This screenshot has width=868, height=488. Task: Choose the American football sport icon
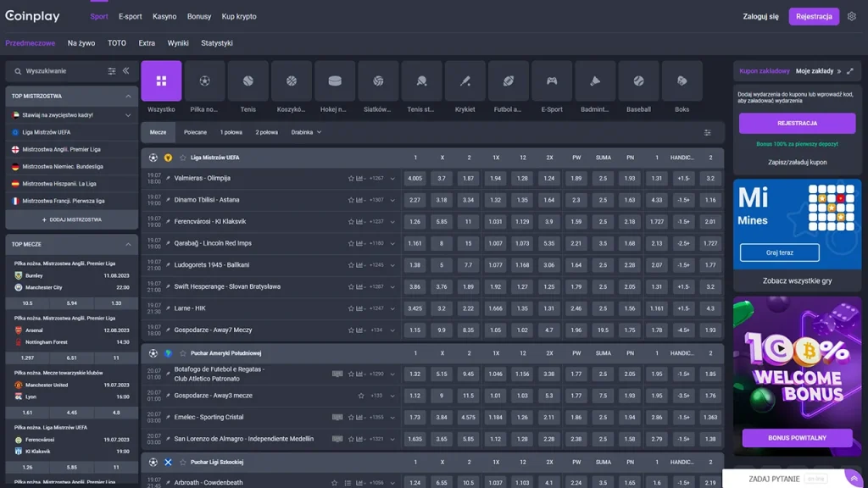point(509,80)
